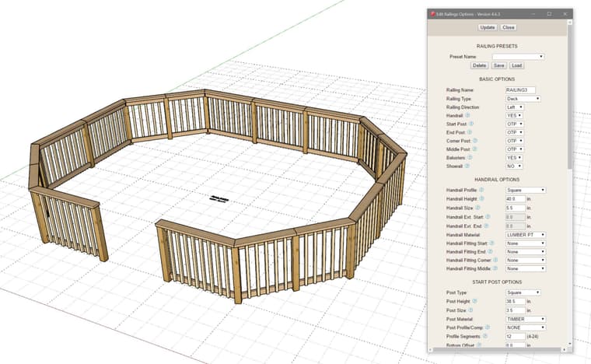Click the Railing Name field containing RAILING3
Viewport: 591px width, 364px height.
[x=520, y=90]
